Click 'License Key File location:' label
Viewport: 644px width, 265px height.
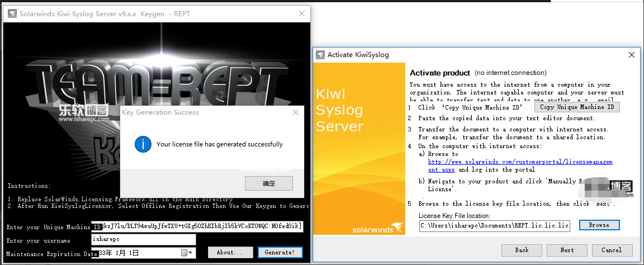click(454, 216)
